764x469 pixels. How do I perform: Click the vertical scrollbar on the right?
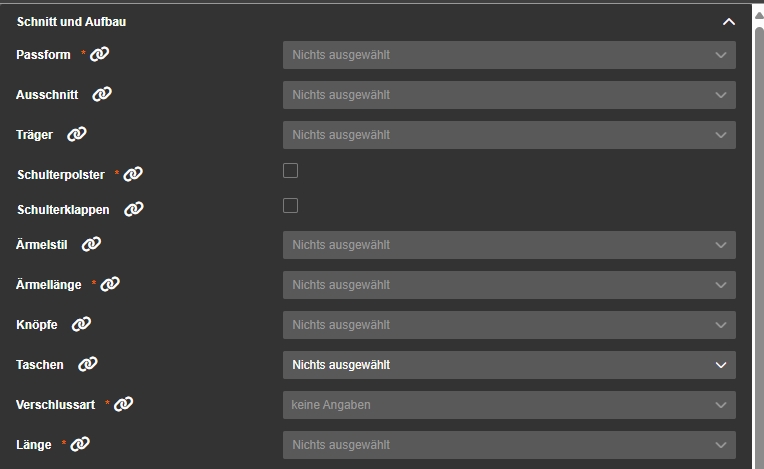click(x=759, y=240)
